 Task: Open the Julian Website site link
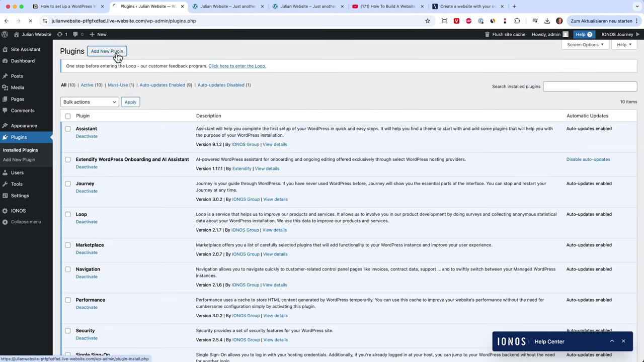coord(32,34)
